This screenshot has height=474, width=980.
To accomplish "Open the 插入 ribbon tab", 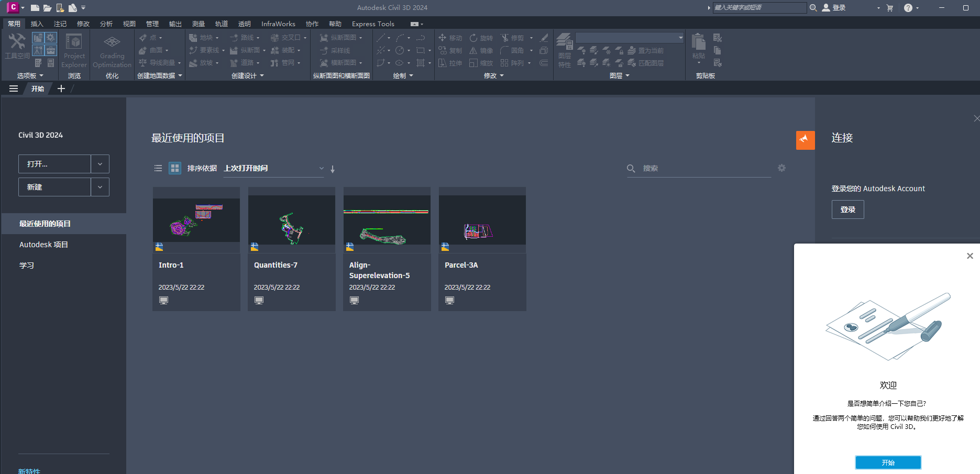I will coord(37,24).
